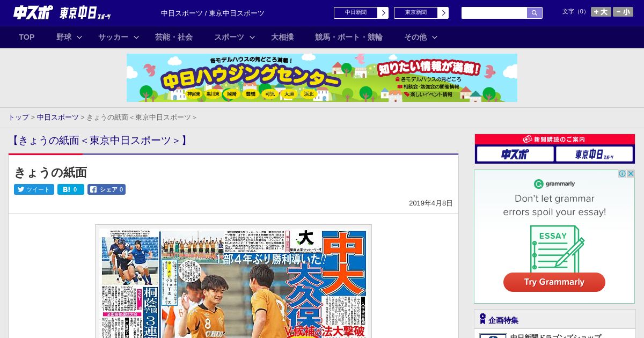Click the Grammarly logo in ad
Viewport: 644px width, 338px height.
(554, 184)
